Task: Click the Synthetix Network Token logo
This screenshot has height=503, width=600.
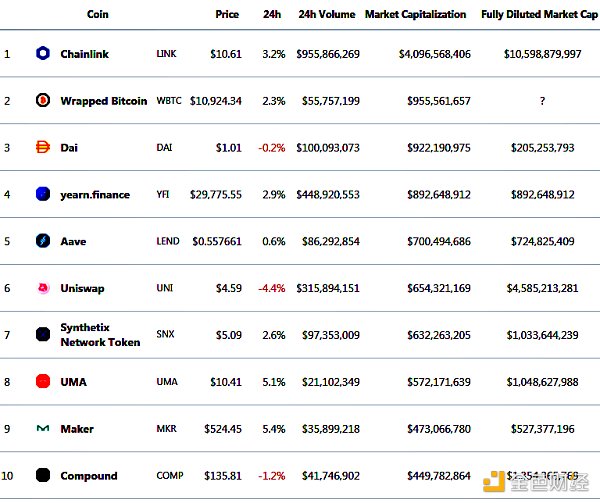Action: 43,334
